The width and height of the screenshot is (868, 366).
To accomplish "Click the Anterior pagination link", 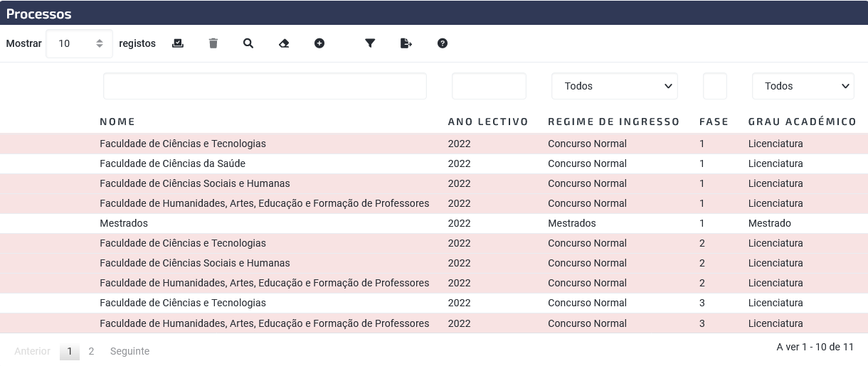I will (32, 351).
